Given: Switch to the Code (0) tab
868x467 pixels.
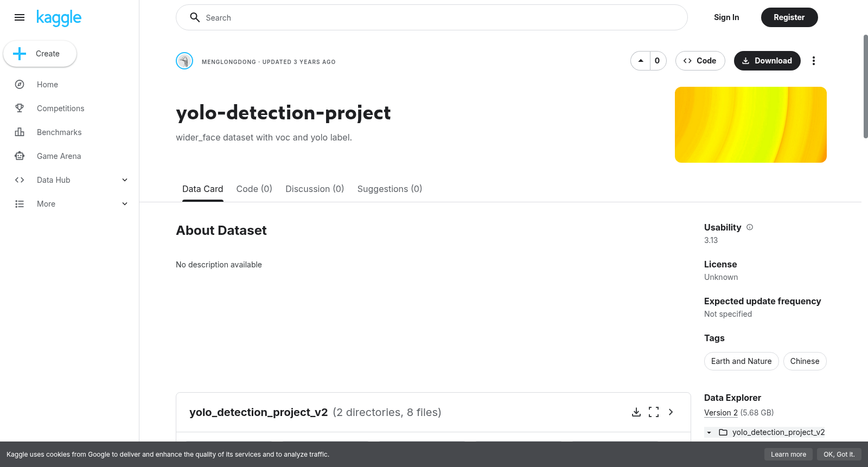Looking at the screenshot, I should coord(254,189).
